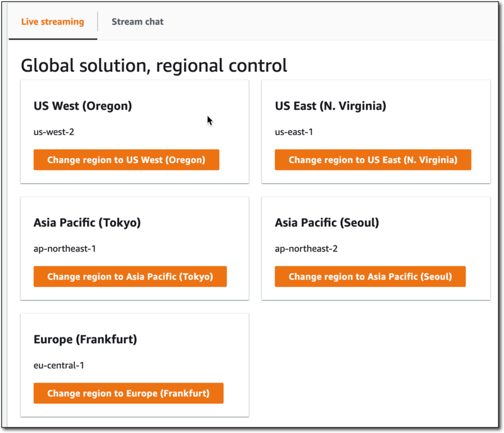The height and width of the screenshot is (433, 504).
Task: Click the Global solution, regional control heading
Action: click(154, 65)
